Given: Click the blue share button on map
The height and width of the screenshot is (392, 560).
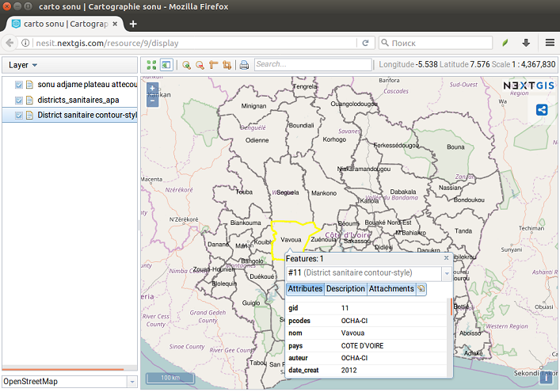Looking at the screenshot, I should pos(543,110).
